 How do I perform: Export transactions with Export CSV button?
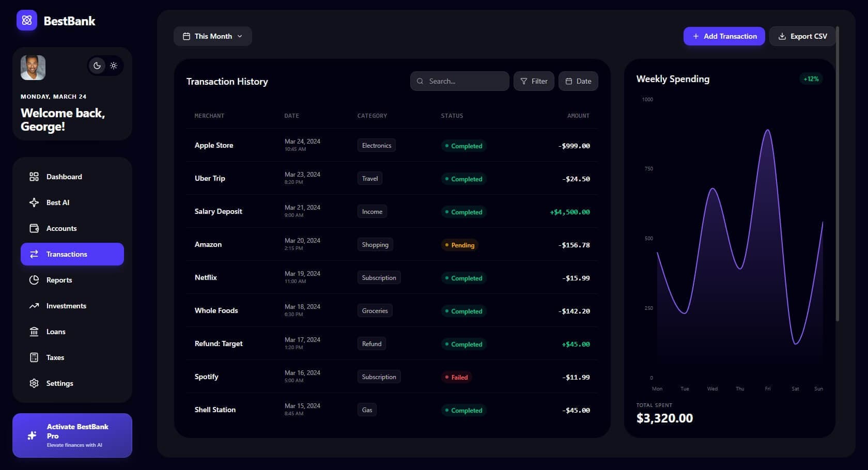click(x=802, y=36)
